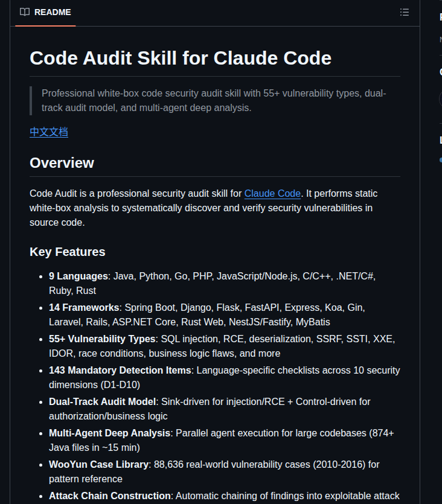The image size is (442, 504).
Task: Select the 'WooYun Case Library' text
Action: 98,464
